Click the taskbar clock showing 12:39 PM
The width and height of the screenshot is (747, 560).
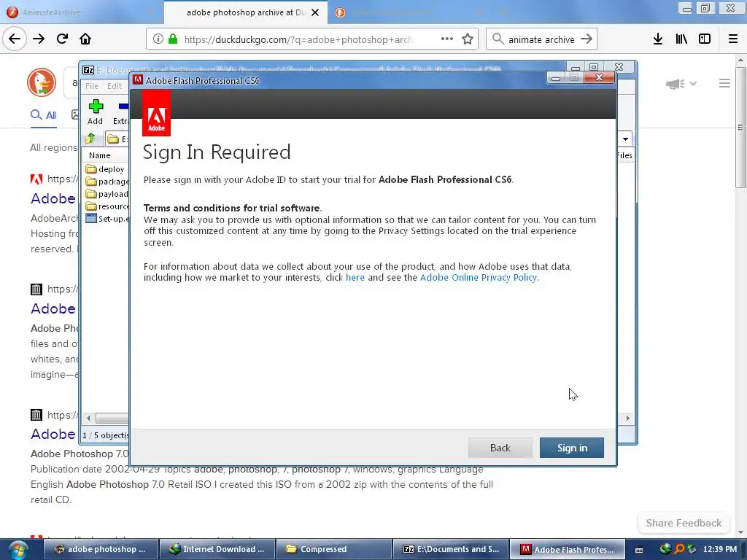pyautogui.click(x=720, y=549)
